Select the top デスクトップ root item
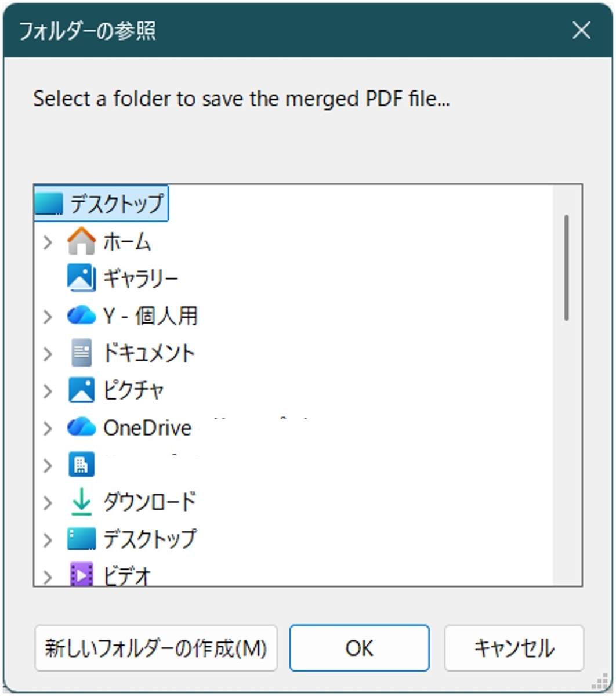Image resolution: width=616 pixels, height=696 pixels. [x=101, y=204]
